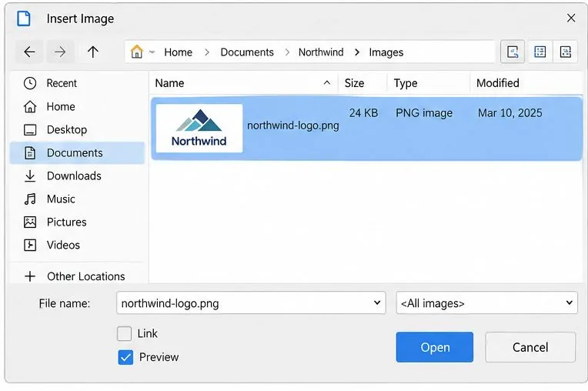Click the music note icon next to Music
The height and width of the screenshot is (391, 588).
click(x=30, y=199)
